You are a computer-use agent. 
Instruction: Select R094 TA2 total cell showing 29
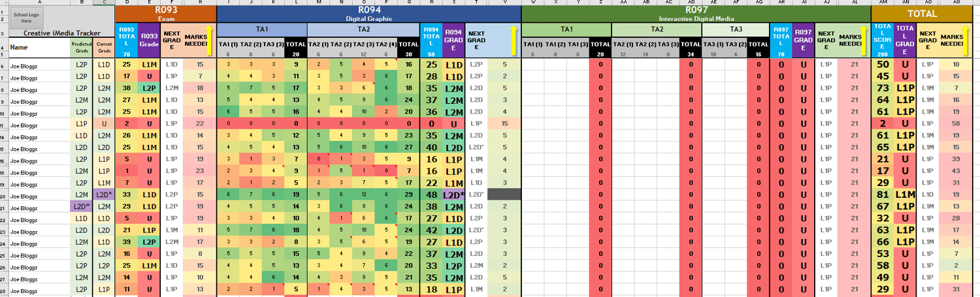pos(409,195)
